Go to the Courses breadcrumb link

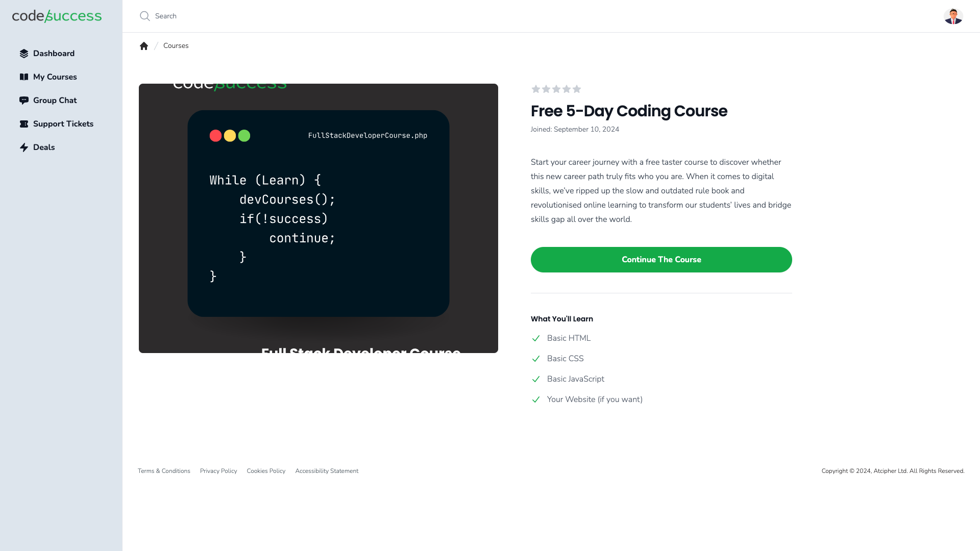(176, 46)
